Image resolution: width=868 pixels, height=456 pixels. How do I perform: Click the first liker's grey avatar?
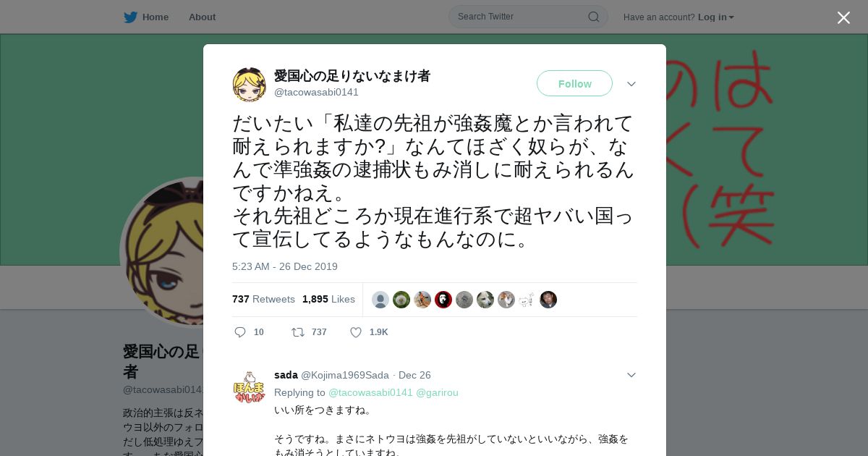[x=380, y=300]
